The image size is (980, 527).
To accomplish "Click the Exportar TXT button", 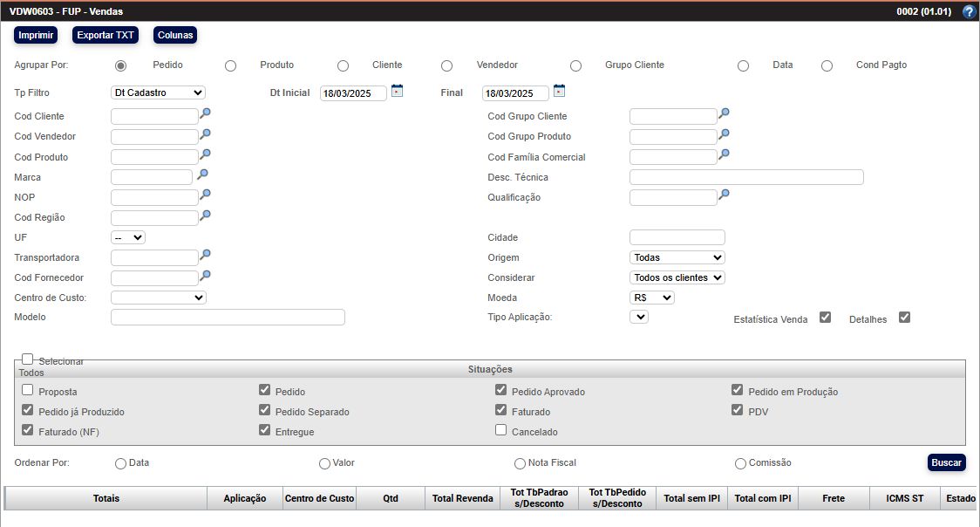I will click(x=105, y=35).
